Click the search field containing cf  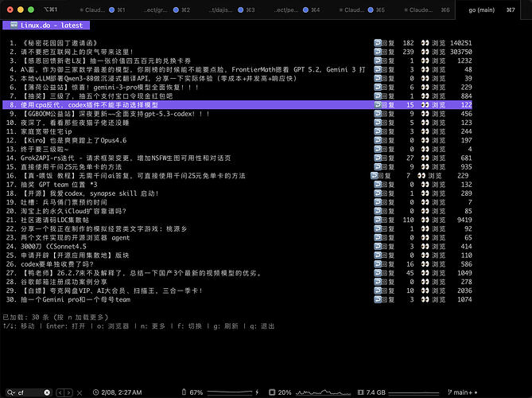[x=30, y=392]
